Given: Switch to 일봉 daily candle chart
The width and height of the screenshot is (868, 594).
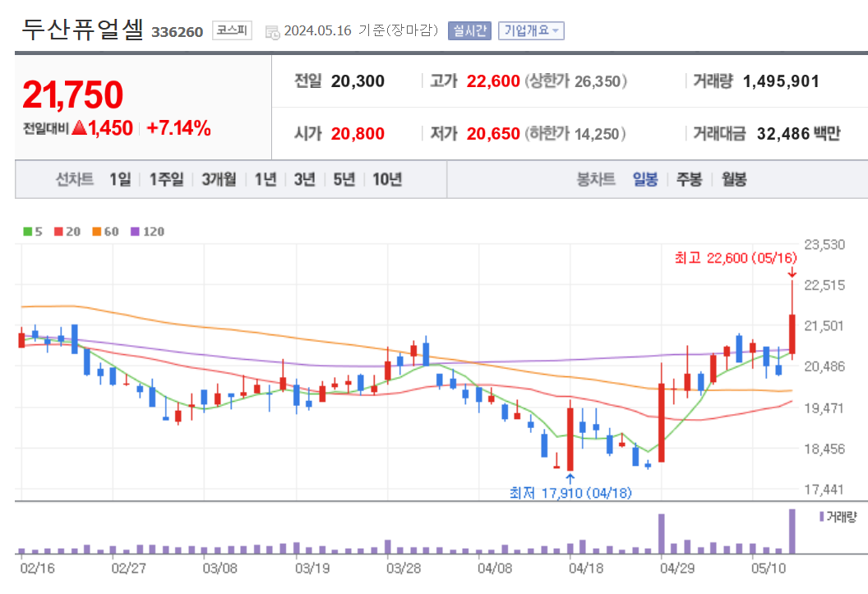Looking at the screenshot, I should (x=645, y=179).
